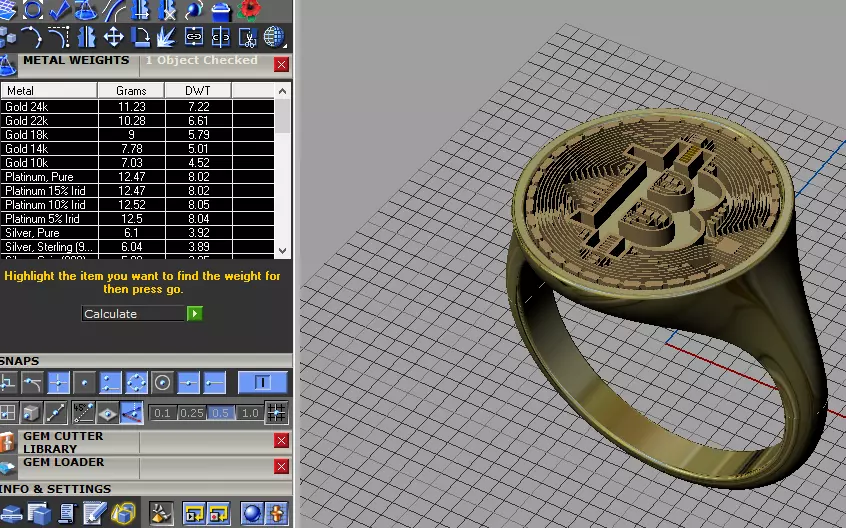Toggle the center snap
This screenshot has height=528, width=846.
(162, 383)
